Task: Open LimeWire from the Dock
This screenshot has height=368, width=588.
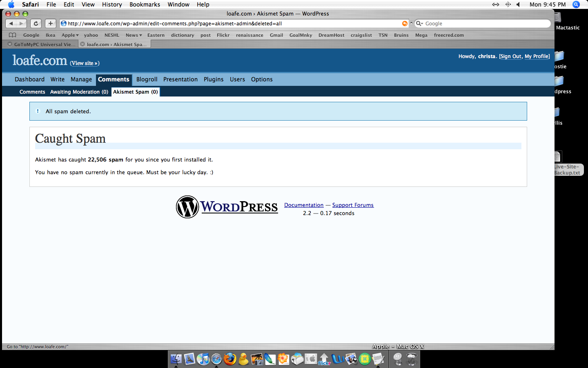Action: coord(364,359)
